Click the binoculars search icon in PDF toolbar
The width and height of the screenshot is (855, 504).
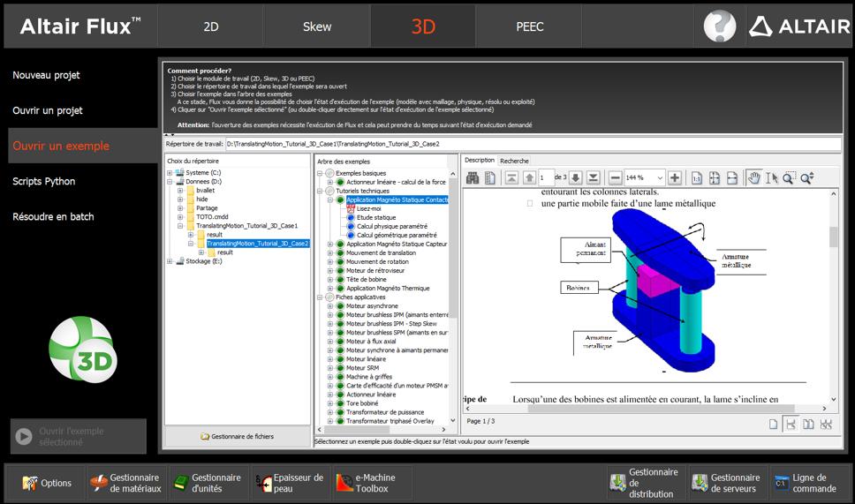click(473, 178)
